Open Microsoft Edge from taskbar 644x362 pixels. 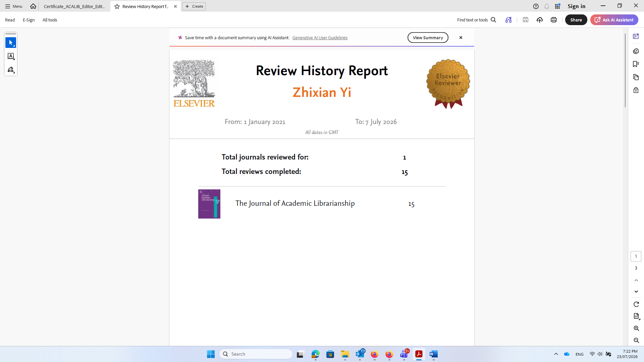(x=316, y=354)
